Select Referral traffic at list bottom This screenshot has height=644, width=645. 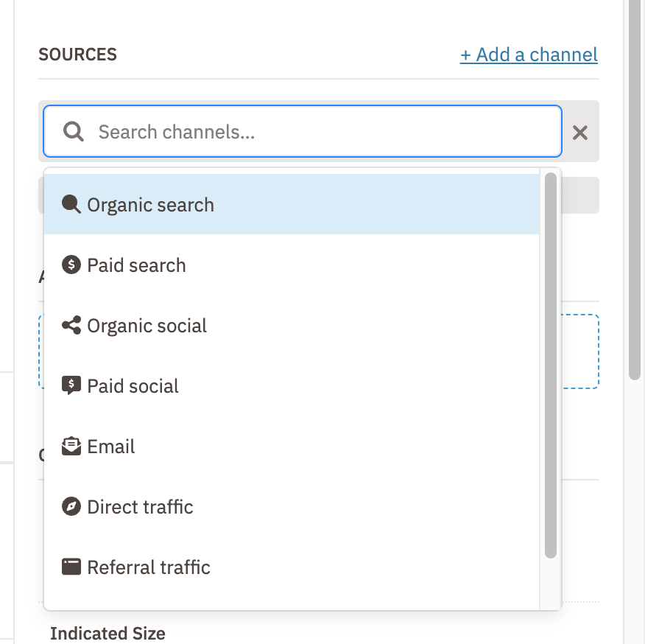tap(149, 567)
